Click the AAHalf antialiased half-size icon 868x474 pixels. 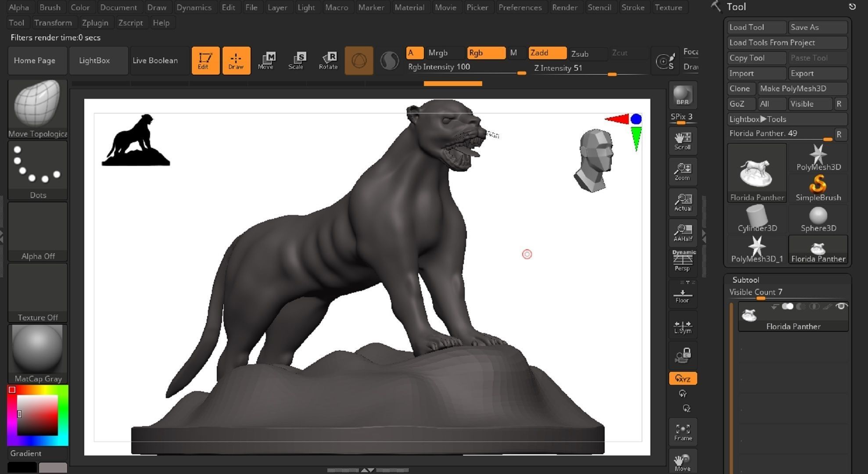point(683,233)
